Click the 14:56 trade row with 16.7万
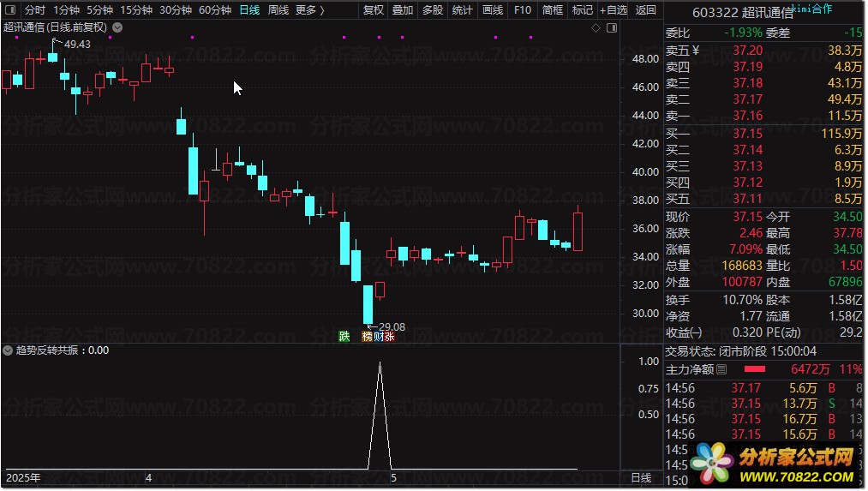Image resolution: width=868 pixels, height=491 pixels. click(764, 419)
